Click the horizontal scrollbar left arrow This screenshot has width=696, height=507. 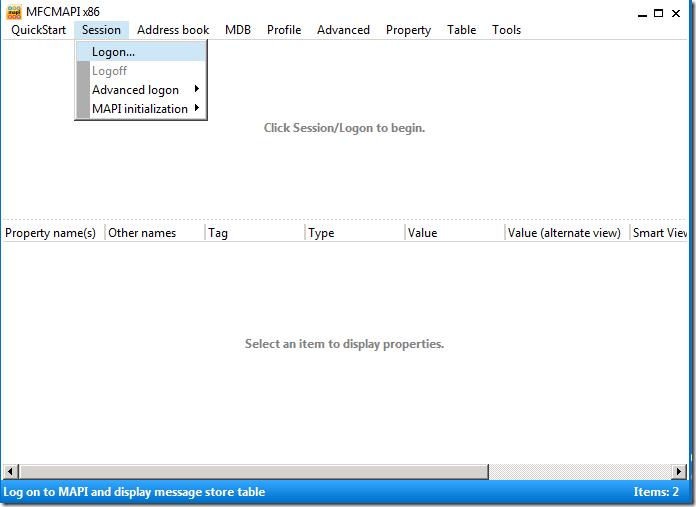[x=11, y=471]
